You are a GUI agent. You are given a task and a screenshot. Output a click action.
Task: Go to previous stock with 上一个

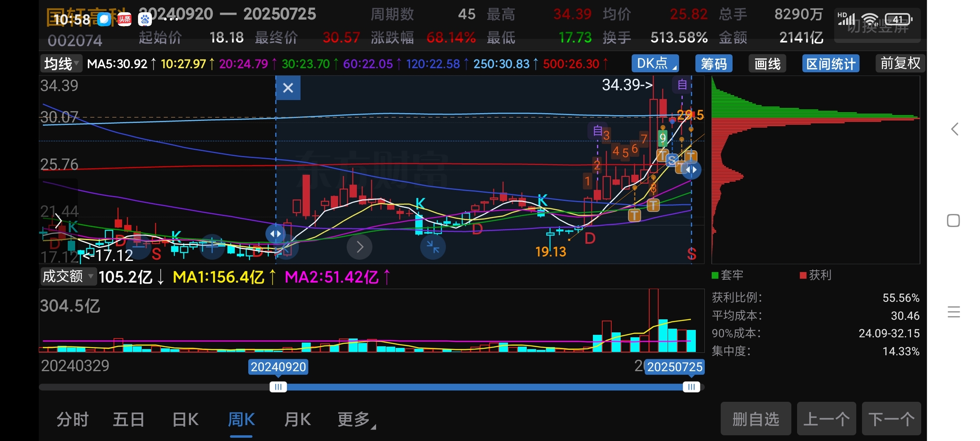826,419
